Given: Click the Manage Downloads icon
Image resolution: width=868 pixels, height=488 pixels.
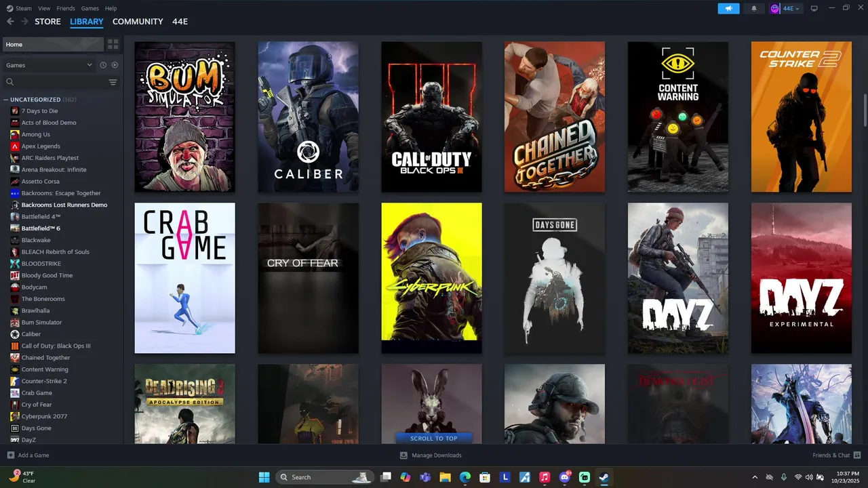Looking at the screenshot, I should coord(403,455).
